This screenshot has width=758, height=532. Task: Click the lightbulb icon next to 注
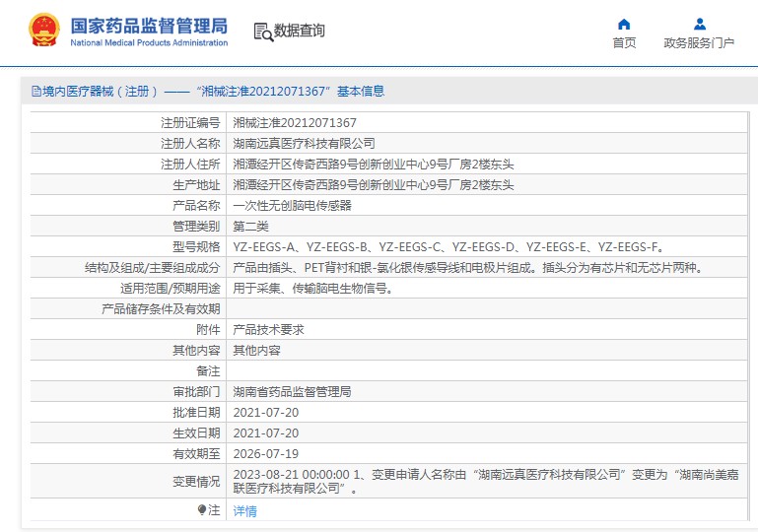[202, 509]
